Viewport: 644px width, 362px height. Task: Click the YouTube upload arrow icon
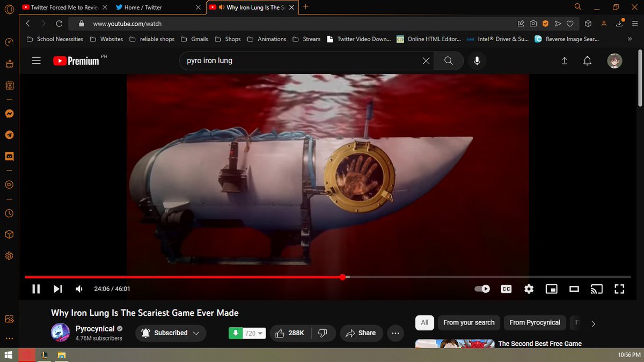click(565, 61)
